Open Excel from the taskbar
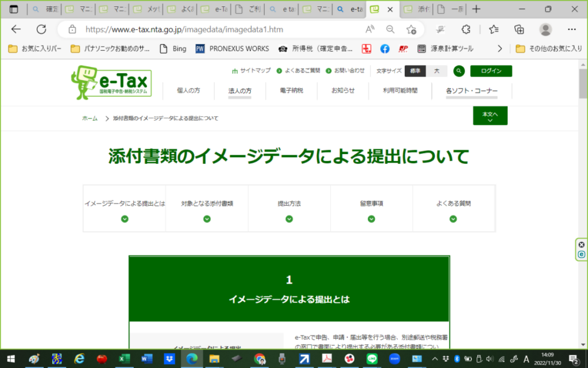 tap(124, 359)
